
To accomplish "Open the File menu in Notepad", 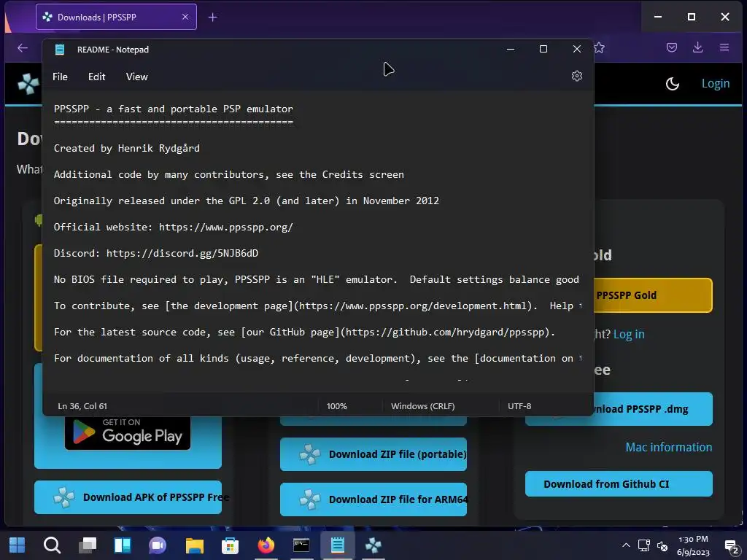I will pyautogui.click(x=60, y=77).
